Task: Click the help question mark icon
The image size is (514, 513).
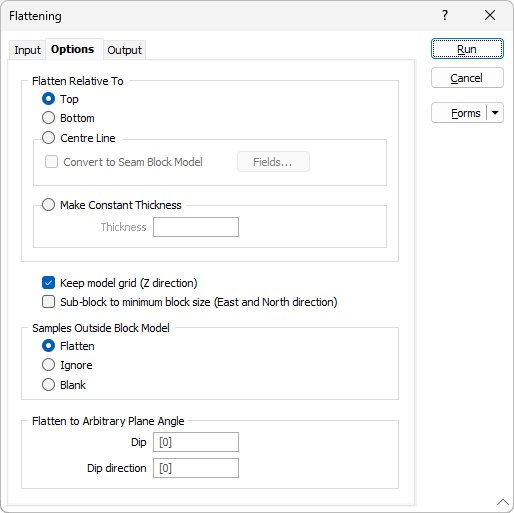Action: click(x=445, y=15)
